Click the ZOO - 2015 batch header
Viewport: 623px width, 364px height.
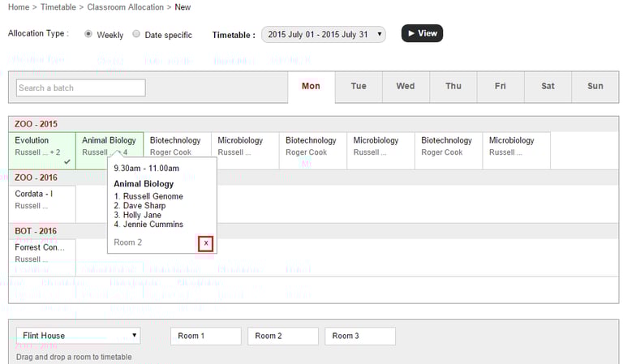pyautogui.click(x=313, y=124)
